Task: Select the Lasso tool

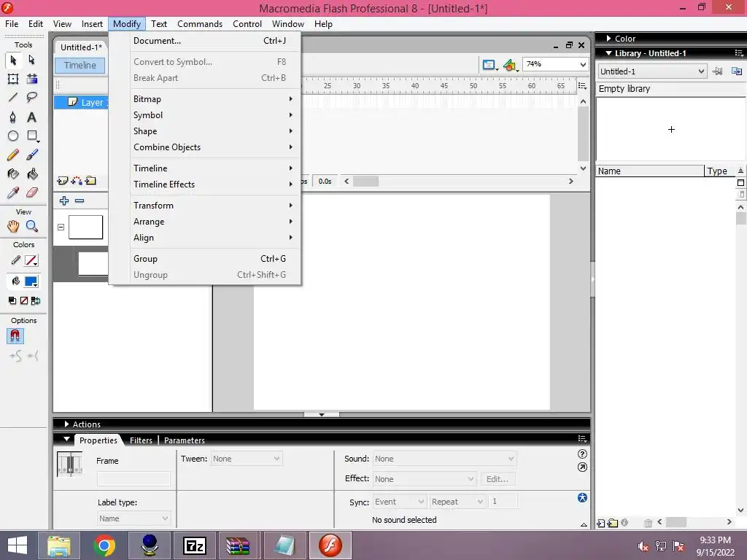Action: pos(32,98)
